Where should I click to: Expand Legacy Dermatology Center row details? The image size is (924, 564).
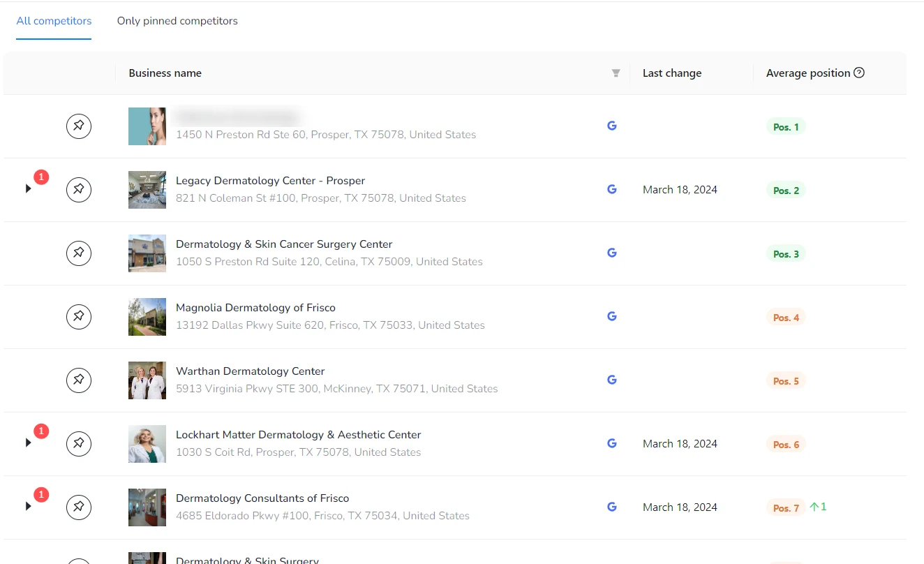pos(29,188)
